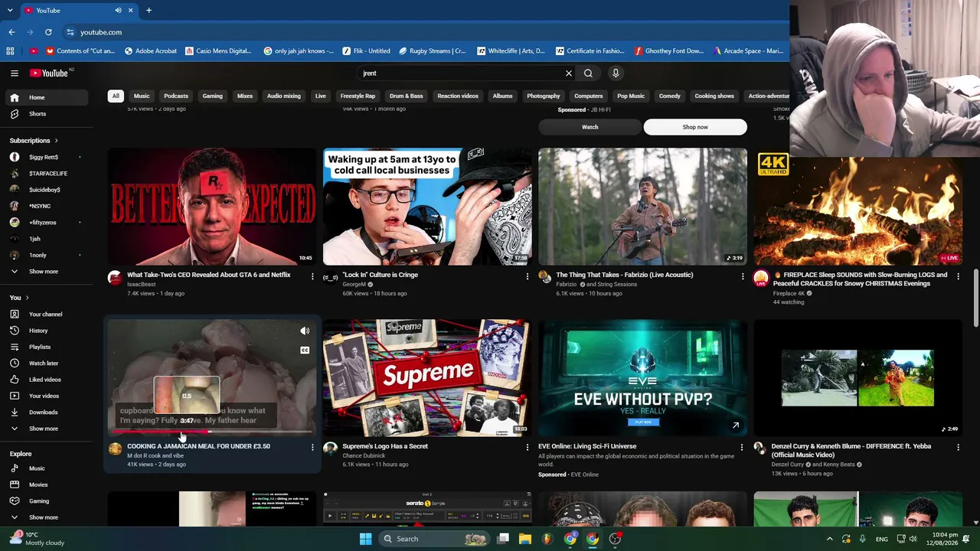Select the Drum & Bass filter chip

[x=406, y=96]
